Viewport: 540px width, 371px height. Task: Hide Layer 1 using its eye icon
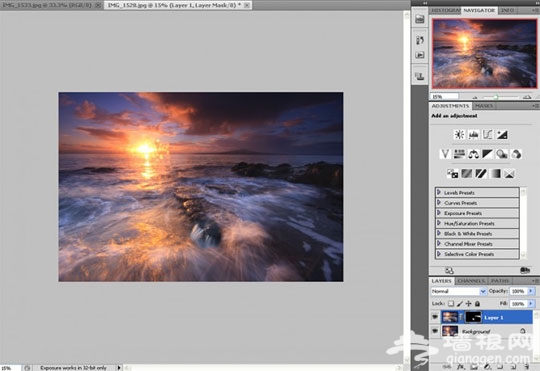[x=435, y=317]
